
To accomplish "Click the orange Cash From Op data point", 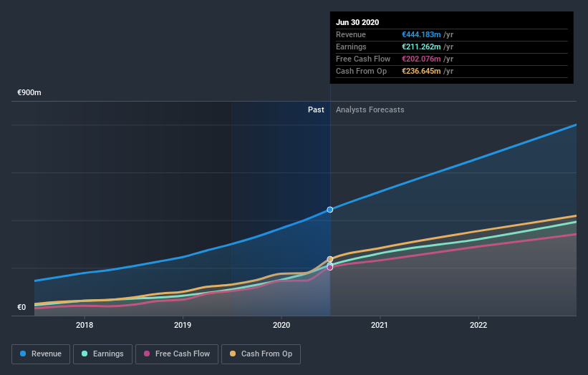I will coord(330,259).
